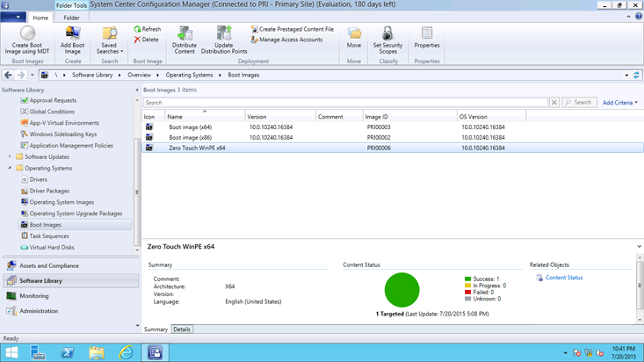
Task: Click Update Distribution Points icon
Action: 223,35
